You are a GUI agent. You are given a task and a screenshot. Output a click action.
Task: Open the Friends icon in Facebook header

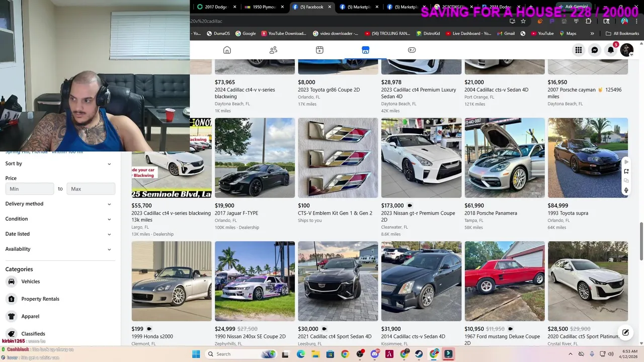pyautogui.click(x=273, y=50)
